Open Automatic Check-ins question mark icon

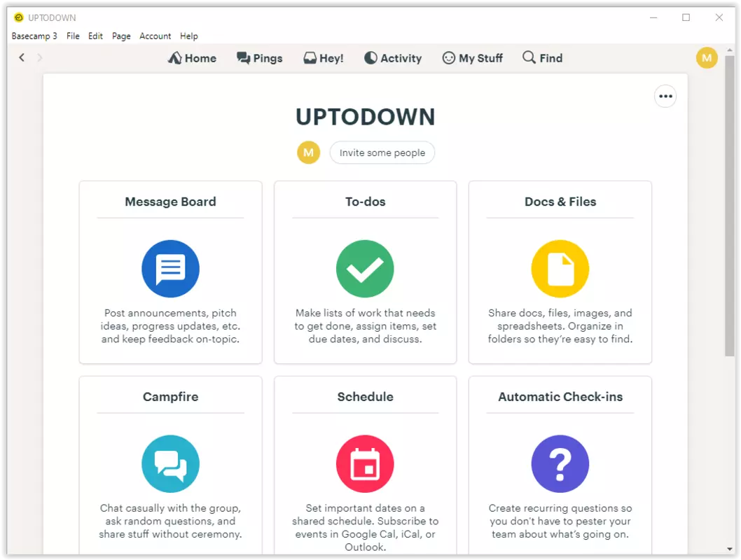[560, 463]
